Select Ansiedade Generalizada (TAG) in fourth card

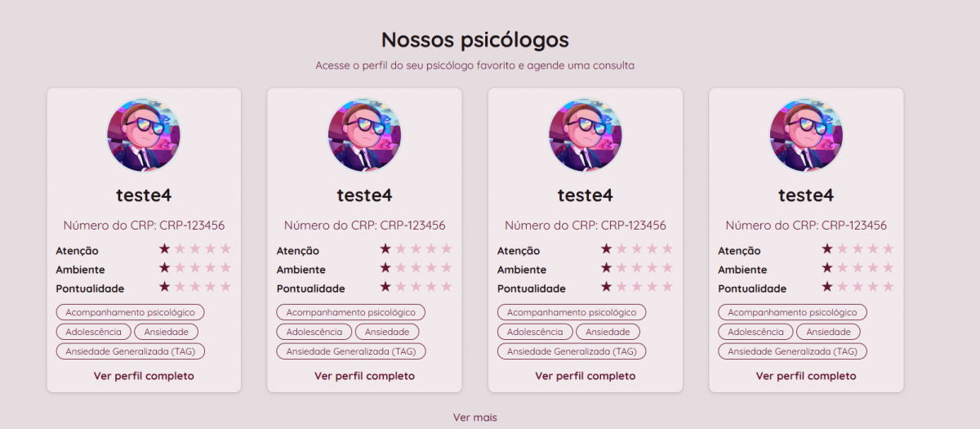coord(792,351)
